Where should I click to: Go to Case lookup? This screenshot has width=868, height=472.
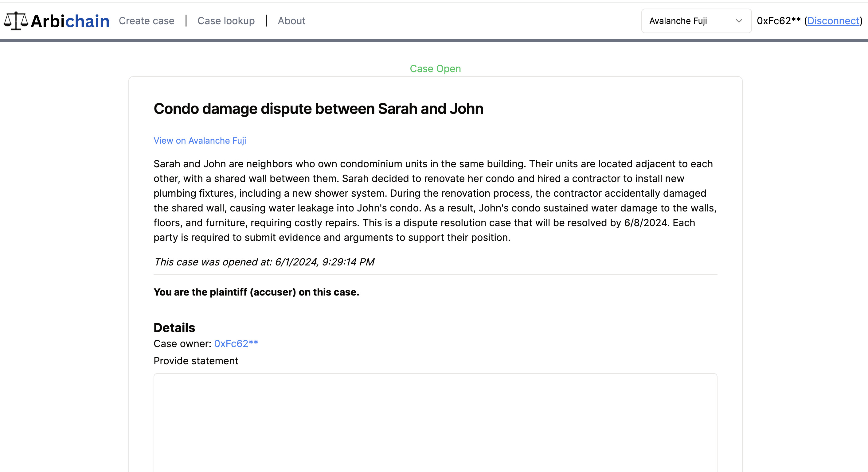coord(226,21)
